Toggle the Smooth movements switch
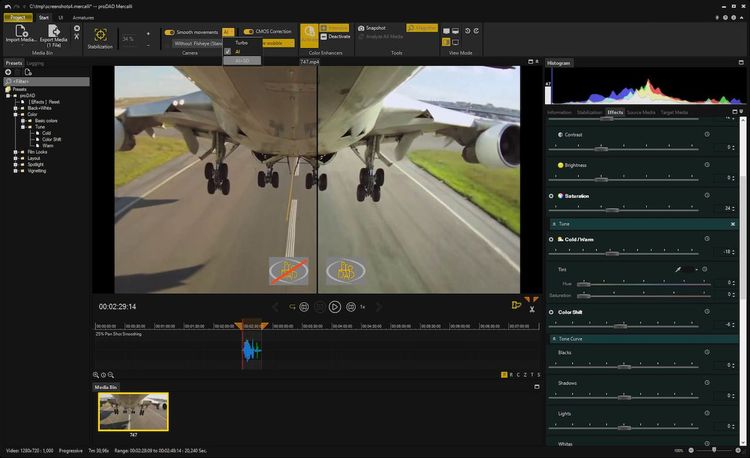 [x=170, y=32]
